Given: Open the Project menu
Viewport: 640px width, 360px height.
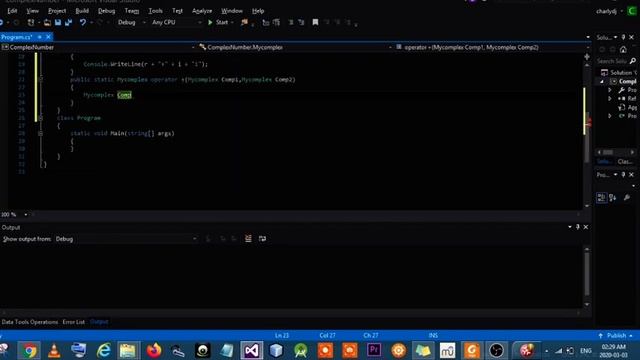Looking at the screenshot, I should (57, 11).
